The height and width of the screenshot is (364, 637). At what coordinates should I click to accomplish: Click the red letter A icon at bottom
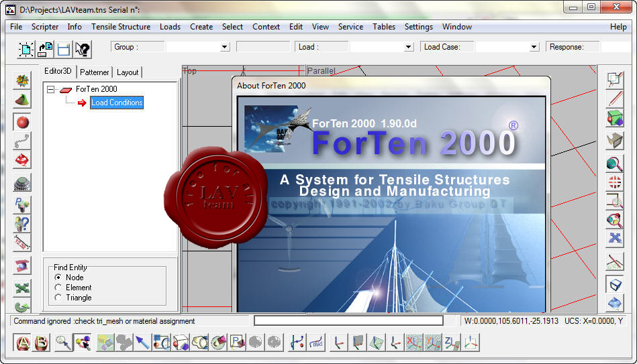click(x=23, y=343)
